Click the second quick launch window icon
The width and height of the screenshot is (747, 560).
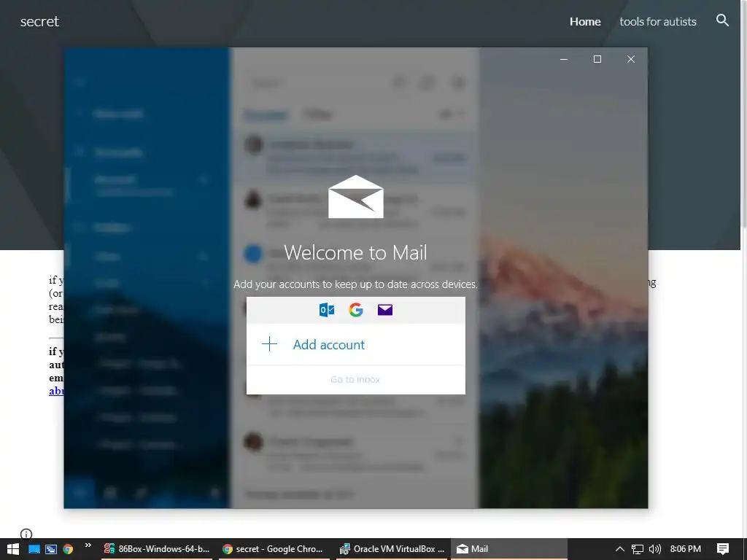click(51, 549)
